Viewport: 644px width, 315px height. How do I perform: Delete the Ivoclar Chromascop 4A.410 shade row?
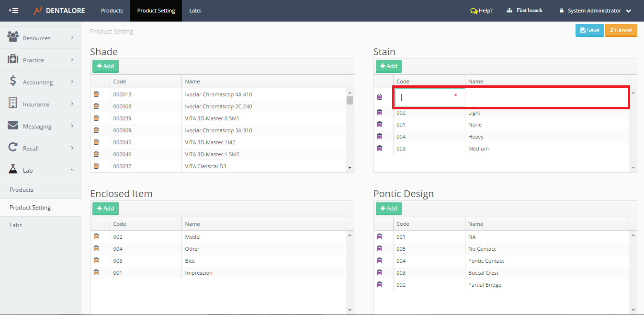(96, 94)
